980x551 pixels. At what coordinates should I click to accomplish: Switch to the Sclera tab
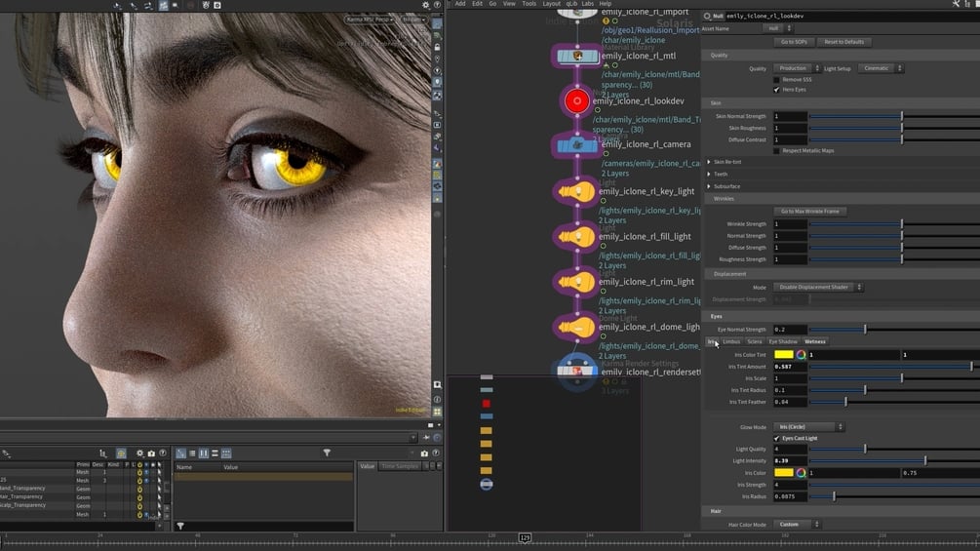(755, 341)
